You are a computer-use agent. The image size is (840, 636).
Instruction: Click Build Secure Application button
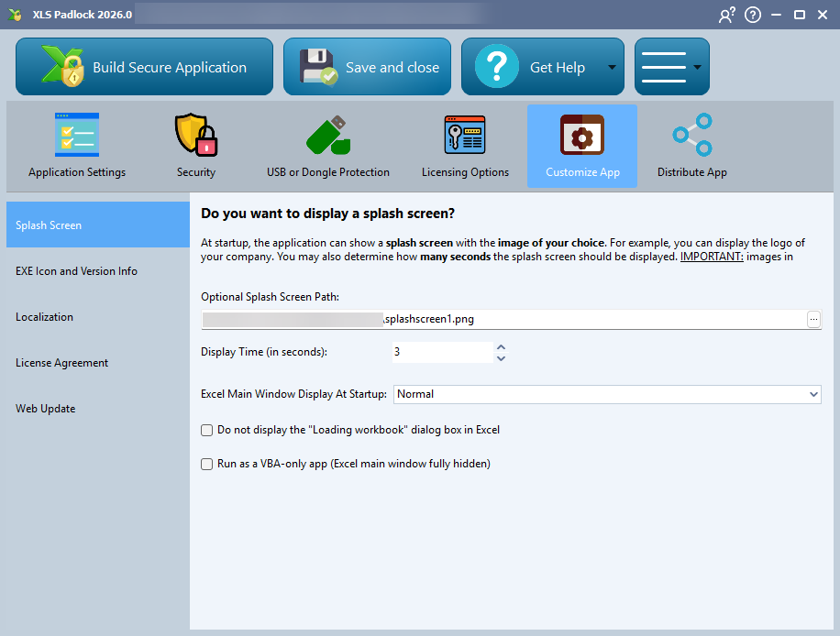(x=144, y=67)
